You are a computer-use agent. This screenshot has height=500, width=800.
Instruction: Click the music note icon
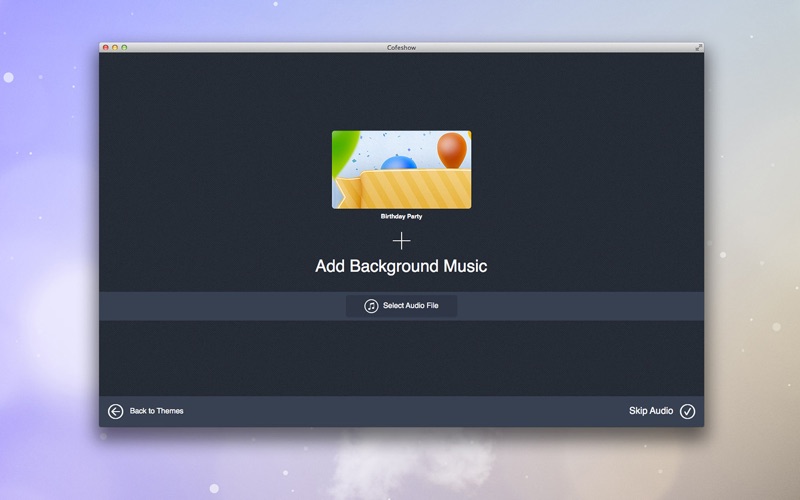pos(371,306)
